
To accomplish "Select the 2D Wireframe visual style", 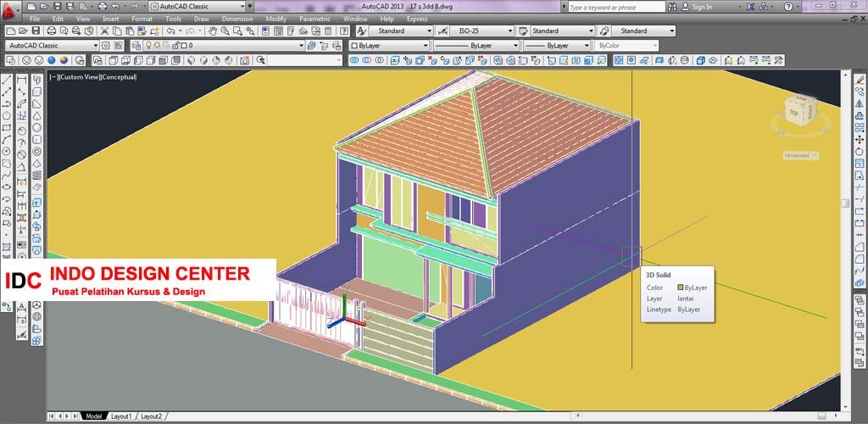I will [x=10, y=60].
